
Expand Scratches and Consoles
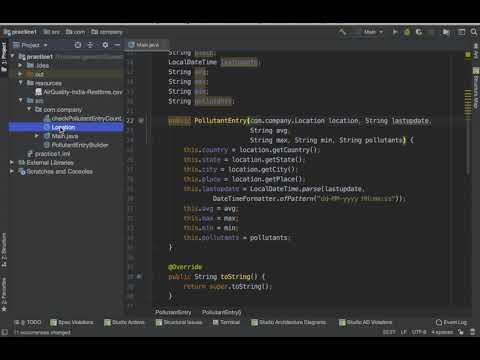(x=12, y=171)
